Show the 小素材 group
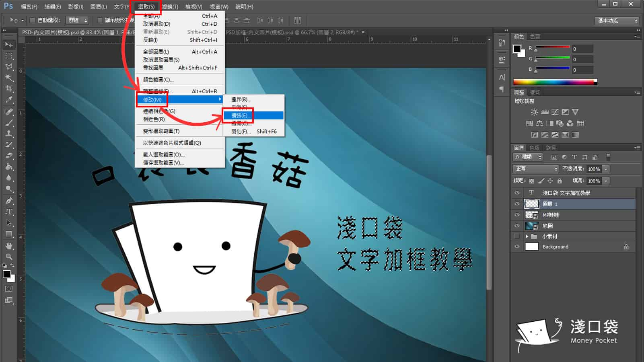Screen dimensions: 644x362 point(517,236)
